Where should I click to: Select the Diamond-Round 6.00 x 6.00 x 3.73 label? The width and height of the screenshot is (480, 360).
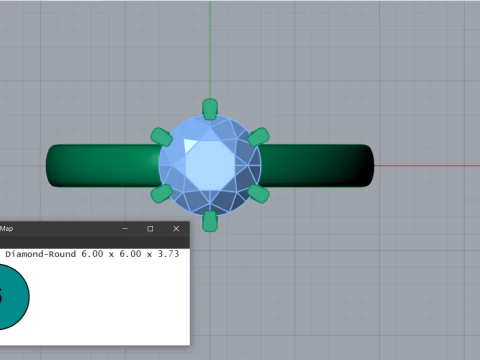pos(92,254)
